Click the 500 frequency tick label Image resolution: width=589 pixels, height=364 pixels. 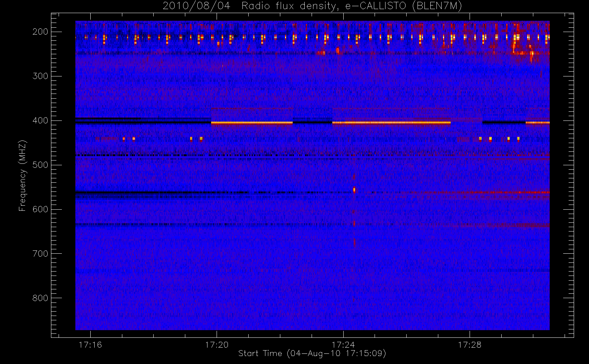(x=40, y=165)
